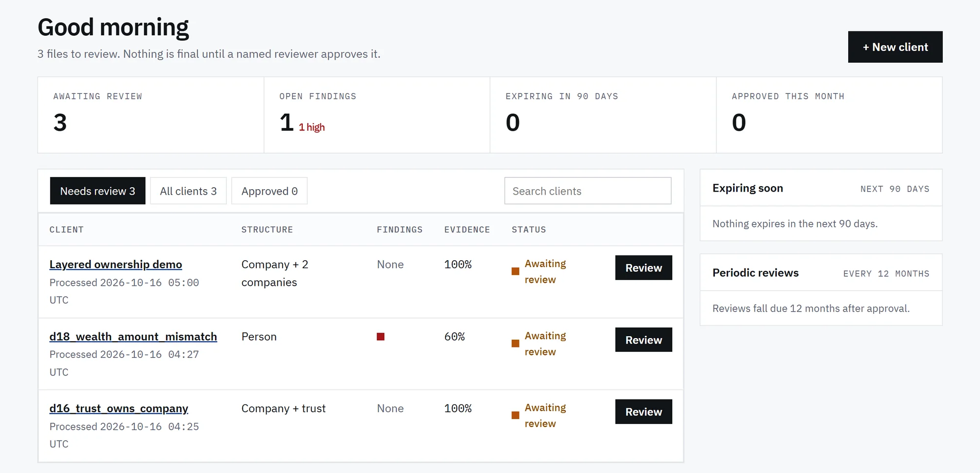Switch to the All clients 3 tab
This screenshot has width=980, height=473.
coord(188,191)
